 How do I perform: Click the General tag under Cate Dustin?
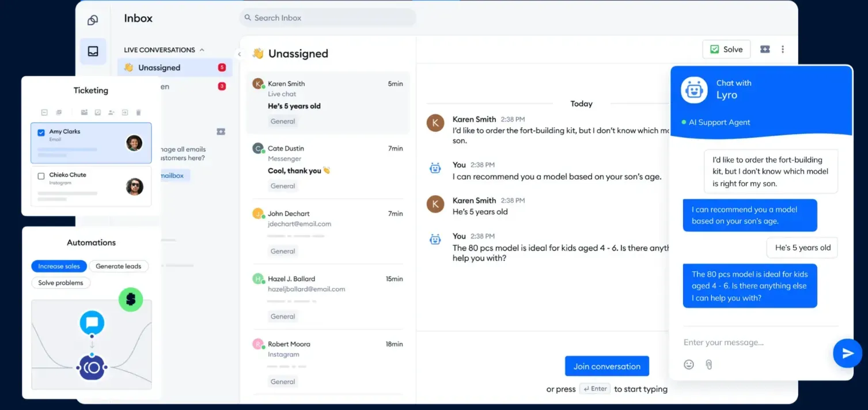tap(283, 186)
